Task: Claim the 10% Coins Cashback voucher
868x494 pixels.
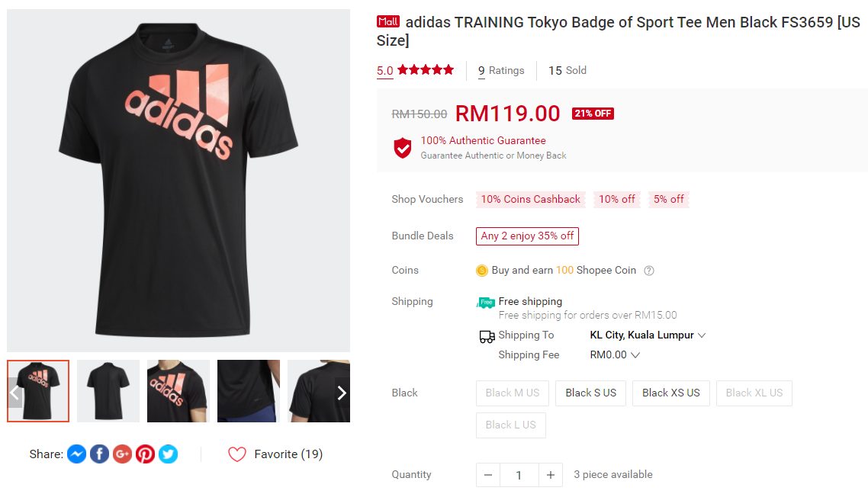Action: tap(530, 200)
